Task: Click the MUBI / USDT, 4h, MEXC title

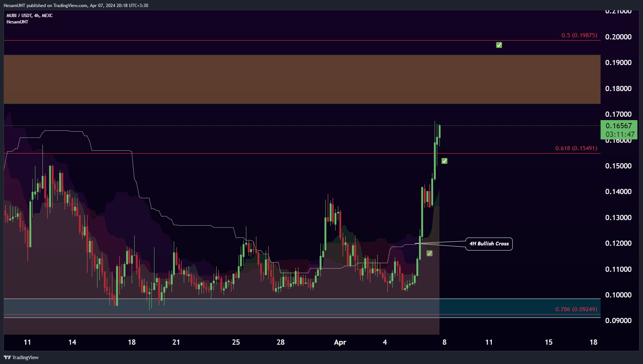Action: coord(29,16)
